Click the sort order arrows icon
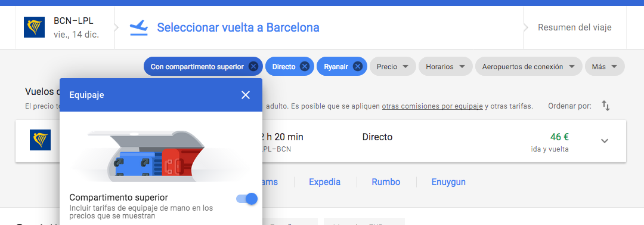The height and width of the screenshot is (225, 644). coord(606,106)
